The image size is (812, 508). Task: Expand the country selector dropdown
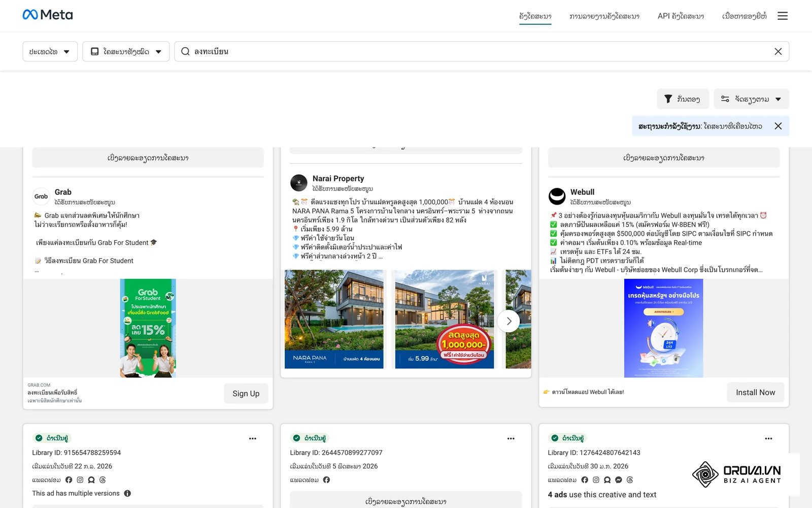(50, 51)
